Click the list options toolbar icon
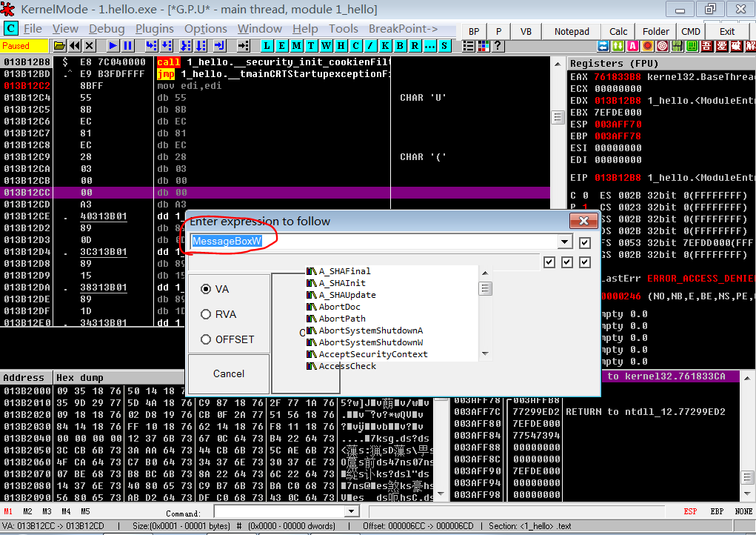The width and height of the screenshot is (756, 535). (468, 46)
